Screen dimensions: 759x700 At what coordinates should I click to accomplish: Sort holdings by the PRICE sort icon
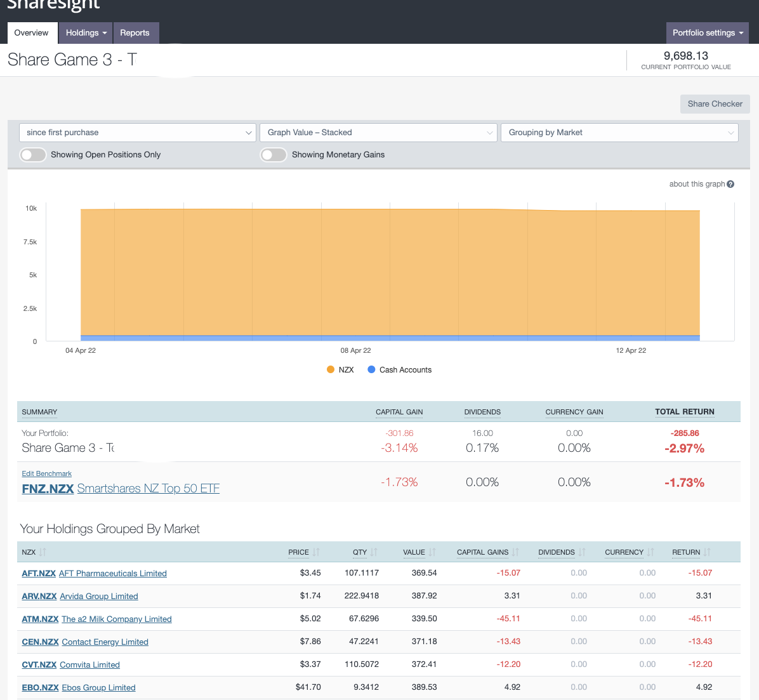tap(316, 552)
